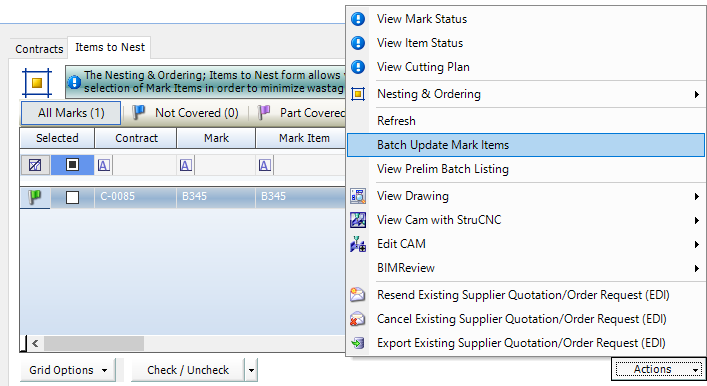Viewport: 707px width, 386px height.
Task: Click the horizontal scrollbar thumb in grid
Action: 94,344
